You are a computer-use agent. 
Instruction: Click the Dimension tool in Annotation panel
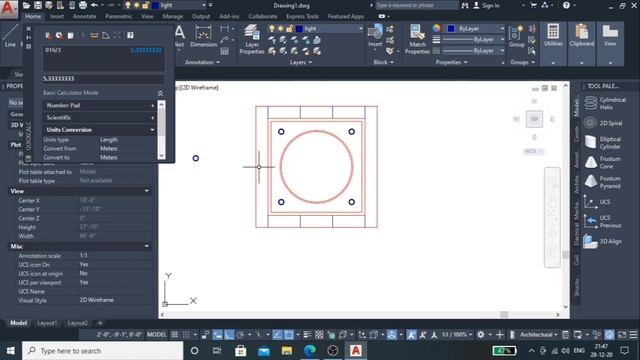pyautogui.click(x=203, y=37)
